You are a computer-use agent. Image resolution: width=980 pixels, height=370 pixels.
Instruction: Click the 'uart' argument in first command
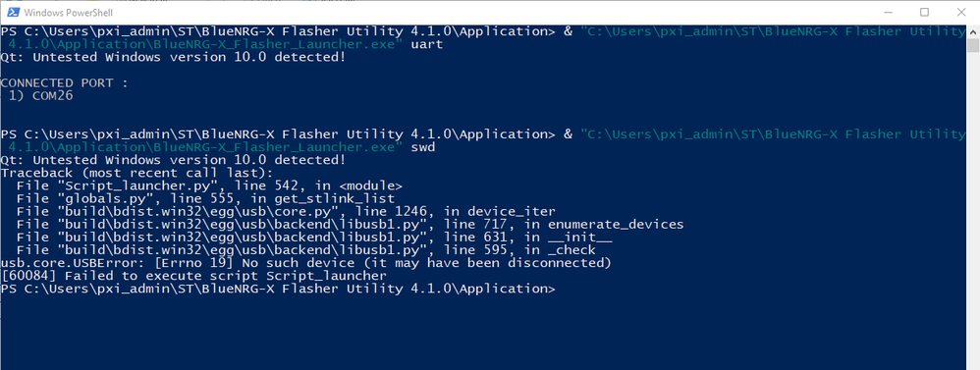pyautogui.click(x=427, y=44)
